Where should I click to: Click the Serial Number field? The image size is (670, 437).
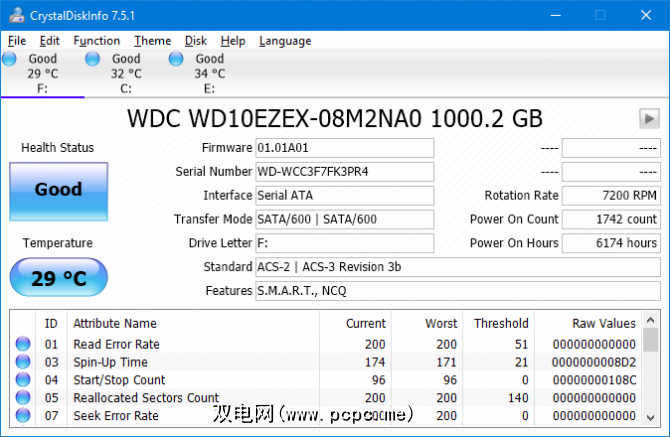tap(344, 172)
